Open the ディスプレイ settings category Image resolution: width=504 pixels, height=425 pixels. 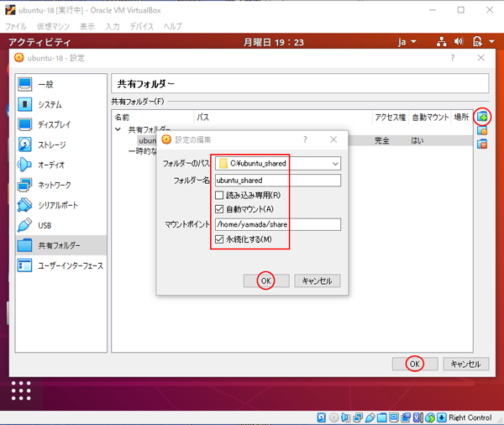(61, 125)
